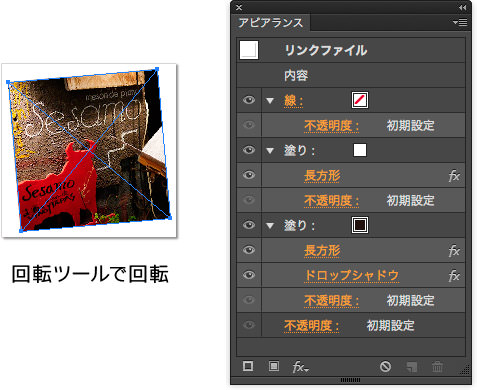Close the アピアランス panel
The height and width of the screenshot is (390, 477).
[239, 7]
